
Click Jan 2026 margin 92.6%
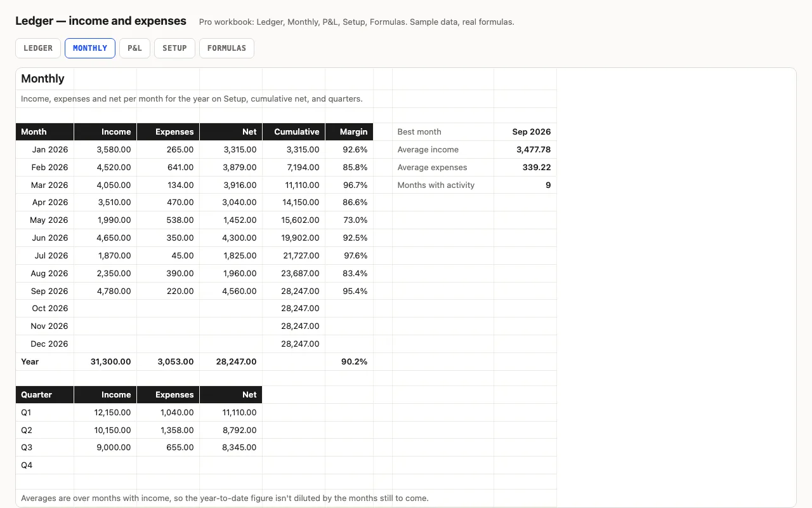click(350, 149)
